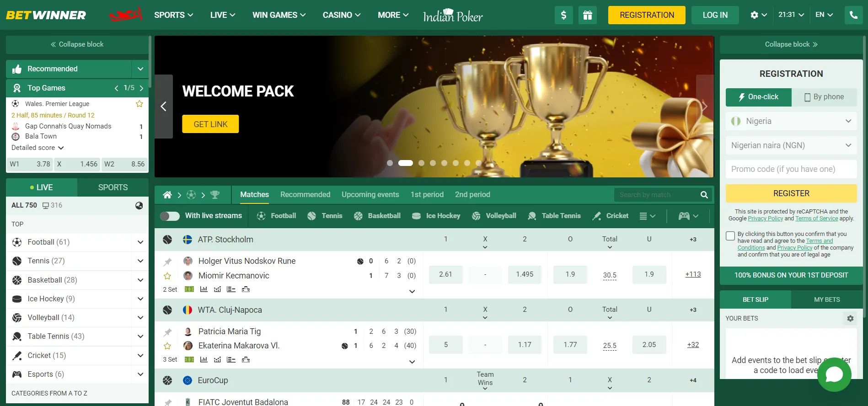This screenshot has width=868, height=406.
Task: Open the Nigeria country dropdown
Action: point(791,121)
